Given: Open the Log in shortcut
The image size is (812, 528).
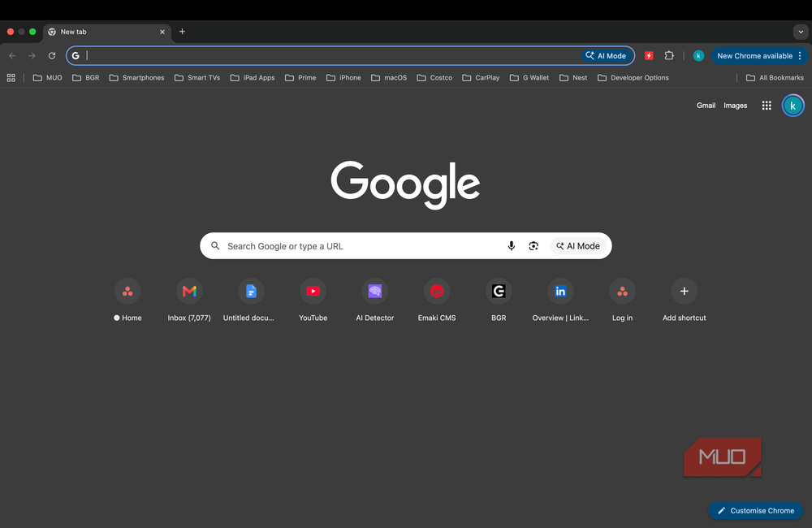Looking at the screenshot, I should [x=623, y=301].
